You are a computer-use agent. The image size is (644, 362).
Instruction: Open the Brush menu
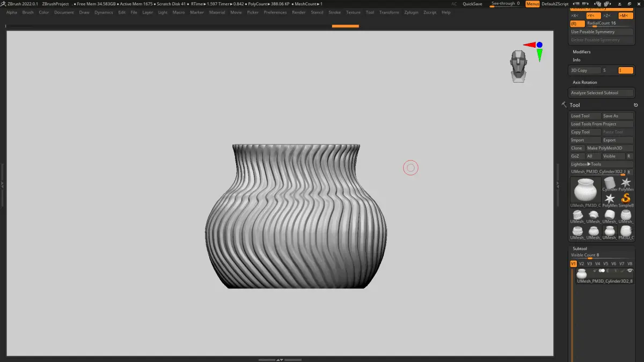pyautogui.click(x=28, y=12)
